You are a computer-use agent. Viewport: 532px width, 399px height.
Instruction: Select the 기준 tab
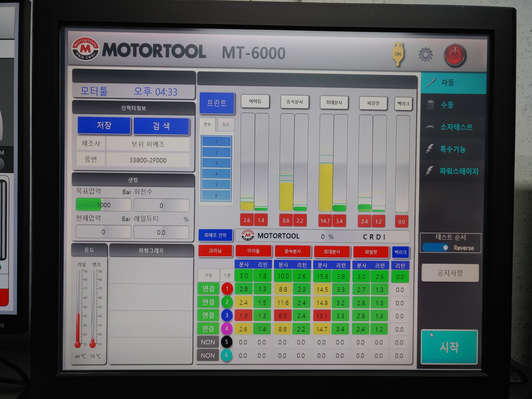click(227, 275)
